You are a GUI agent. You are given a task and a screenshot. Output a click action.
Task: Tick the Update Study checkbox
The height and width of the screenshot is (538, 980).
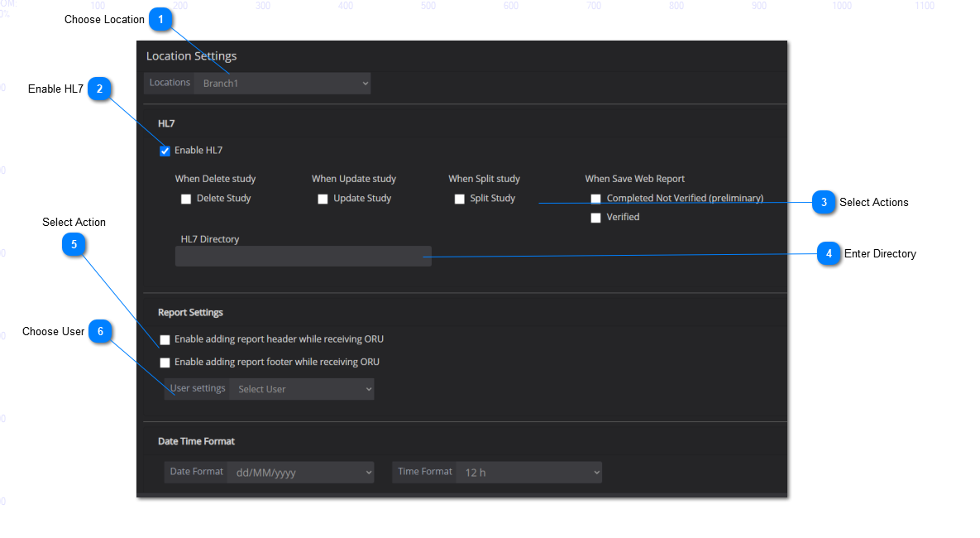(x=323, y=199)
